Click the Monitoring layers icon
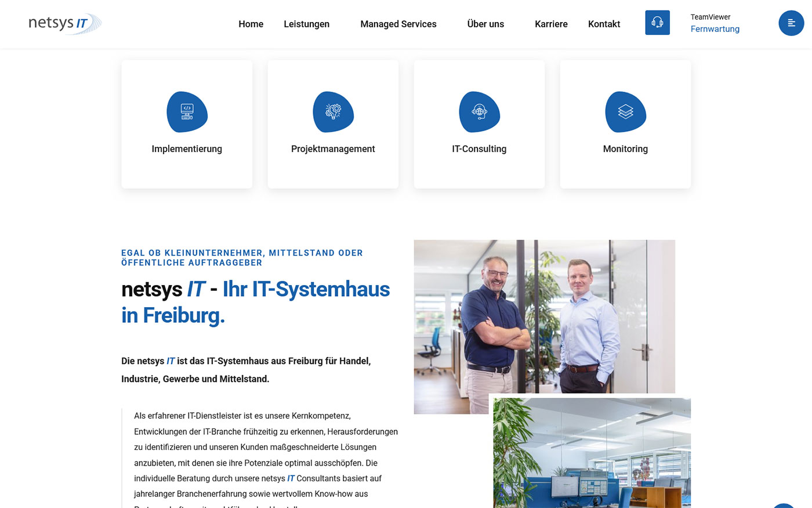 pyautogui.click(x=625, y=111)
